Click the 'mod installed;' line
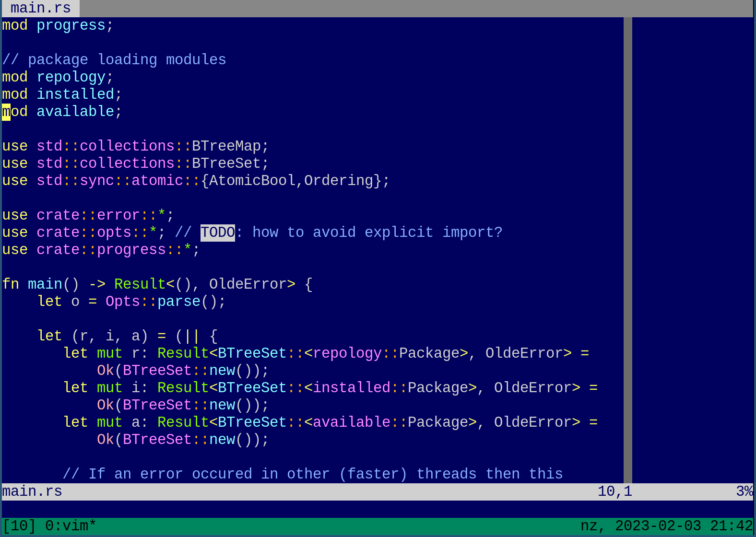This screenshot has height=537, width=756. (62, 94)
